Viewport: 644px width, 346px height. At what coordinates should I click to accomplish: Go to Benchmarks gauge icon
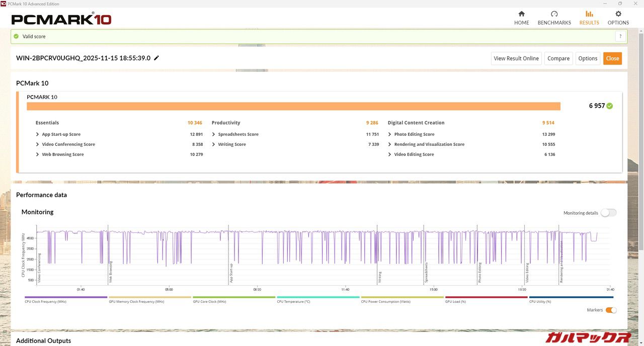point(554,14)
